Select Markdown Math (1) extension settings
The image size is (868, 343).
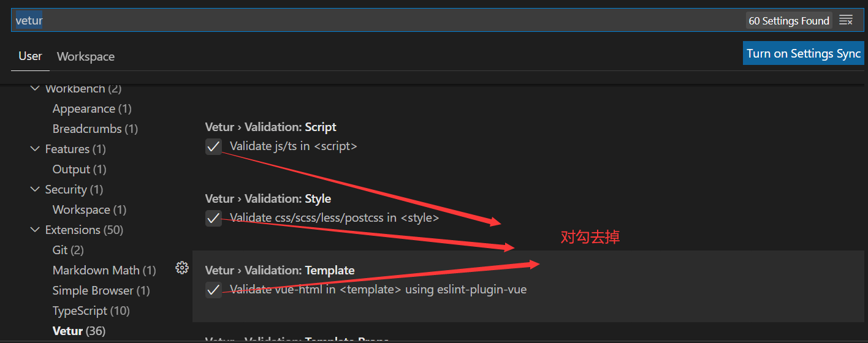pyautogui.click(x=104, y=270)
